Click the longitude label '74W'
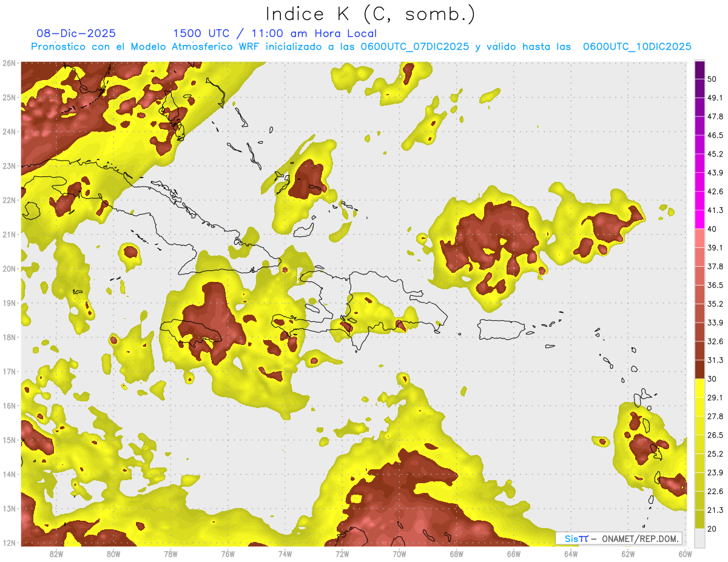 [285, 554]
